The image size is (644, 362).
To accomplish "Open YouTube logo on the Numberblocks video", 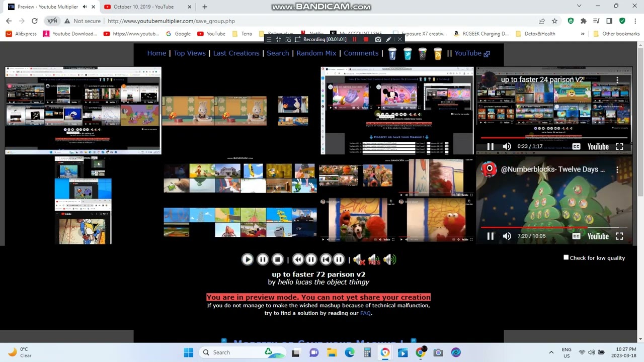I will coord(598,236).
